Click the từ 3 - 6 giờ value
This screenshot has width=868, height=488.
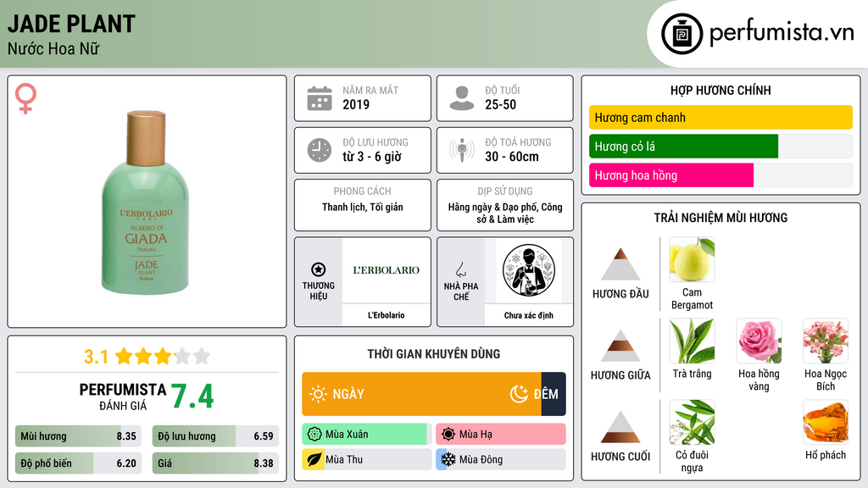(x=372, y=157)
